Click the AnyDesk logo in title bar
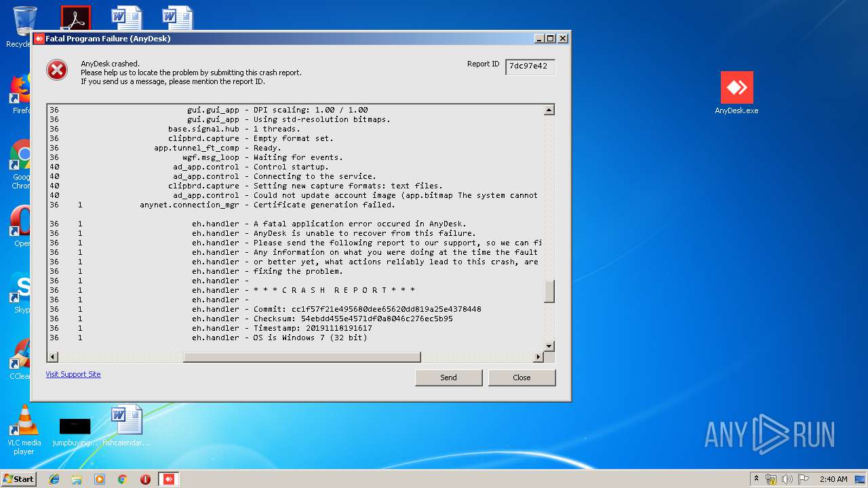Viewport: 868px width, 488px height. pos(39,39)
